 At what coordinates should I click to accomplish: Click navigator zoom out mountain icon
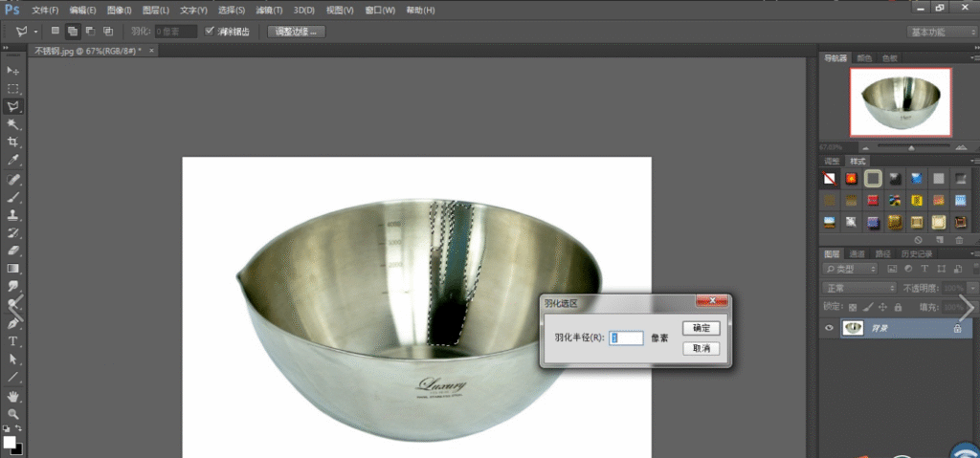click(865, 147)
